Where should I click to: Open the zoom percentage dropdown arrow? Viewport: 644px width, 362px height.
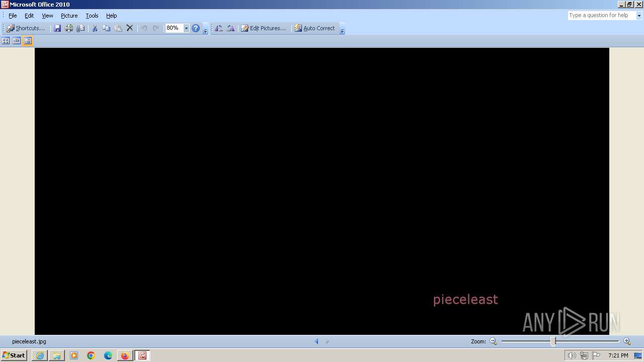pos(186,28)
